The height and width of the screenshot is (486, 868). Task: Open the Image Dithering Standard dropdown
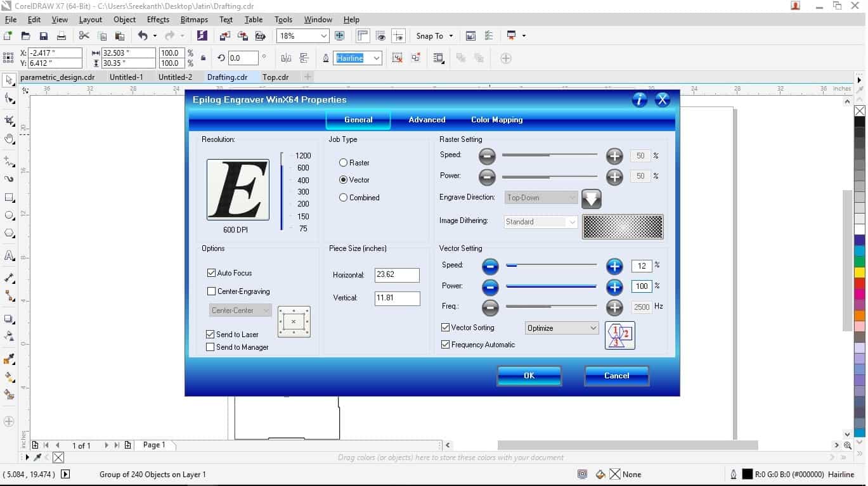point(541,222)
